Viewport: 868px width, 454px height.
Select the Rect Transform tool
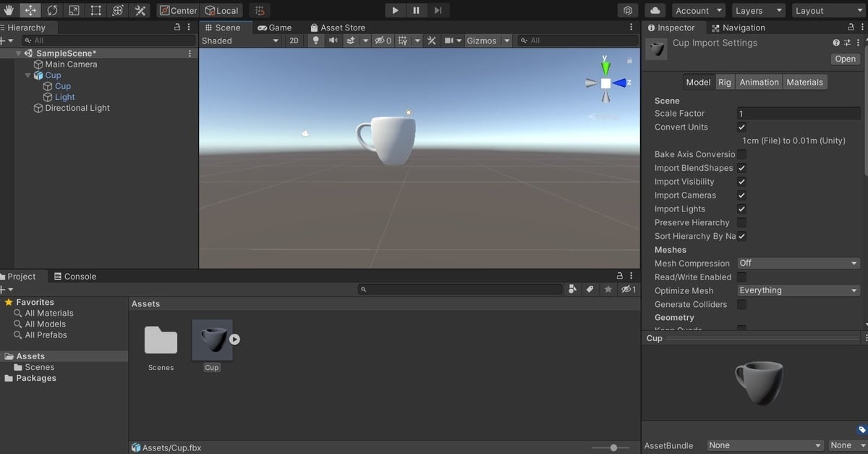(x=95, y=10)
